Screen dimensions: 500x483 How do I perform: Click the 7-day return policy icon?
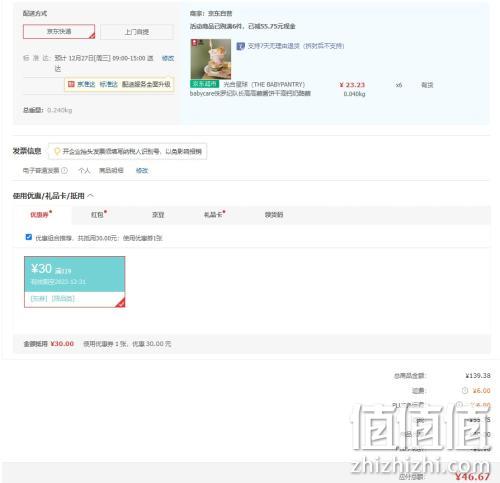click(241, 46)
